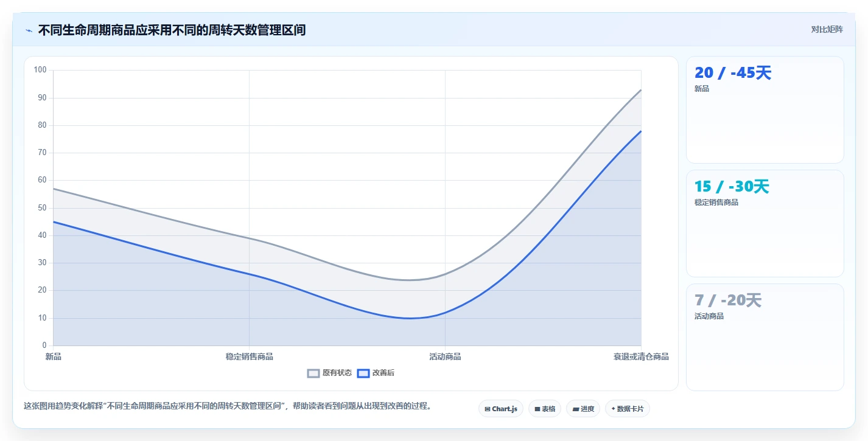
Task: Toggle the 改善后 legend swatch
Action: click(x=363, y=373)
